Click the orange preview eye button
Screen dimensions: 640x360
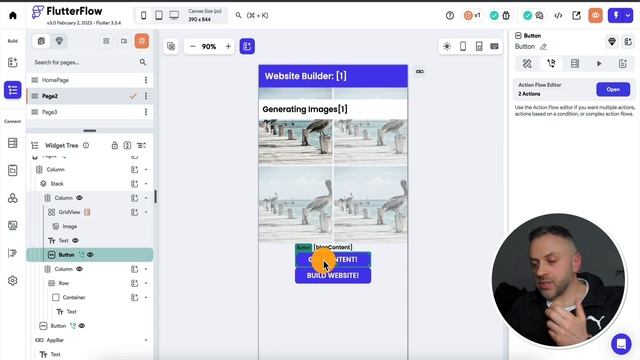[x=596, y=16]
